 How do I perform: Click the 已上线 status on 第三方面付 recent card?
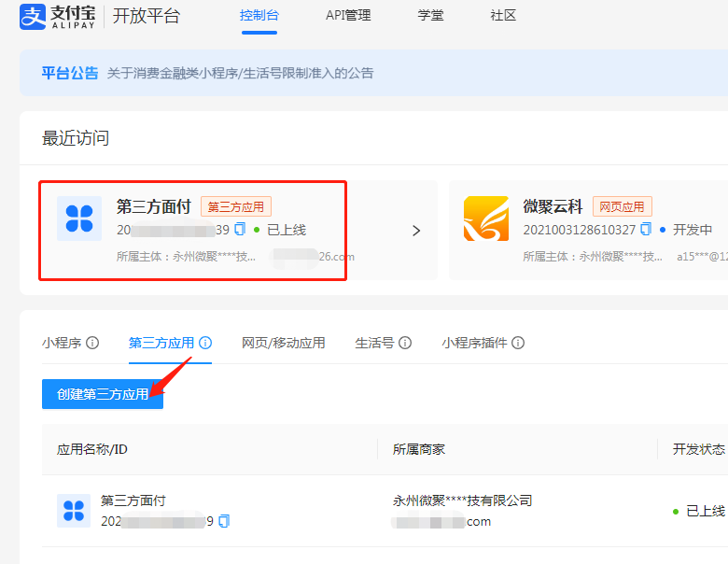(x=280, y=230)
